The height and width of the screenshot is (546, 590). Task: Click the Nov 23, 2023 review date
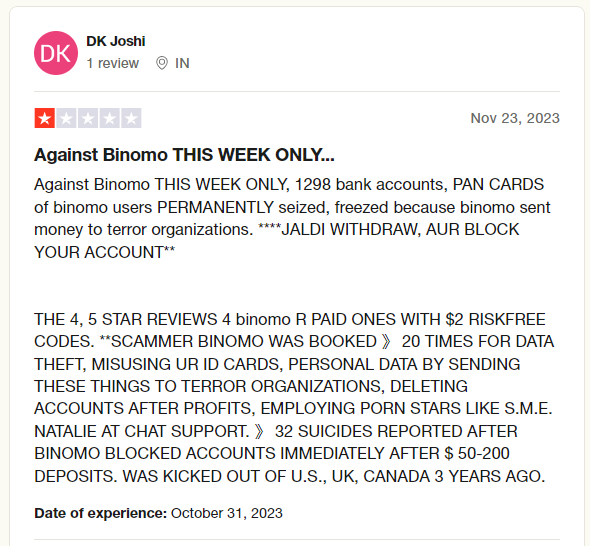point(515,118)
